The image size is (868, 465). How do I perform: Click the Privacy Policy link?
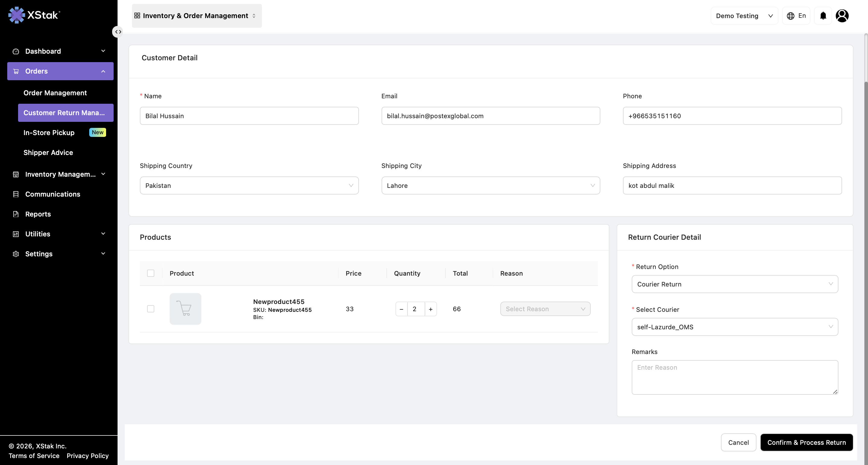(88, 456)
